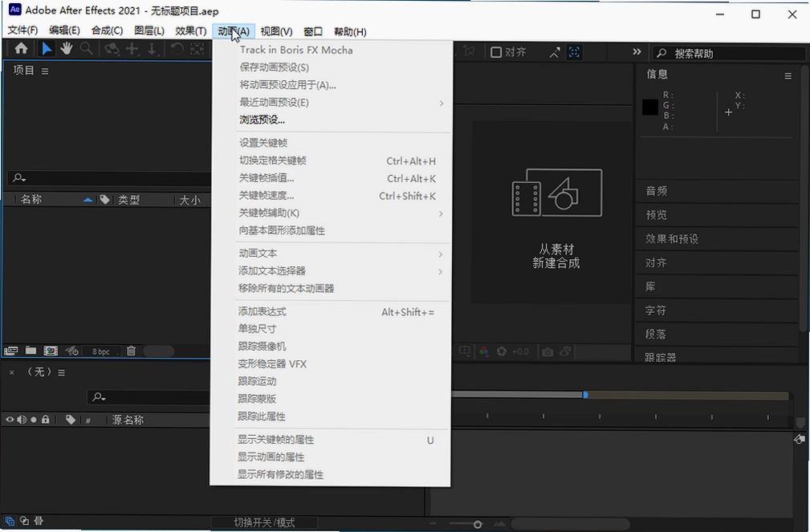This screenshot has width=810, height=532.
Task: Click the timeline layer search field
Action: coord(150,396)
